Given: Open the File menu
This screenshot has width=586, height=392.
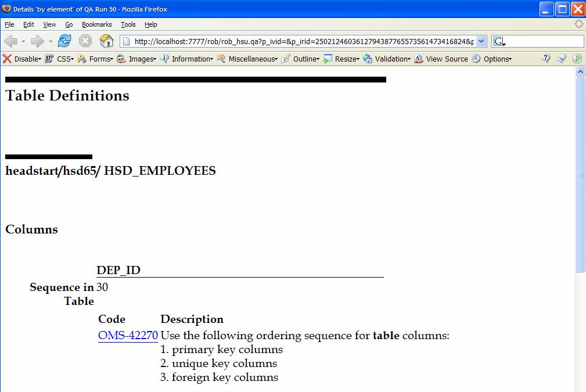Looking at the screenshot, I should [x=9, y=24].
